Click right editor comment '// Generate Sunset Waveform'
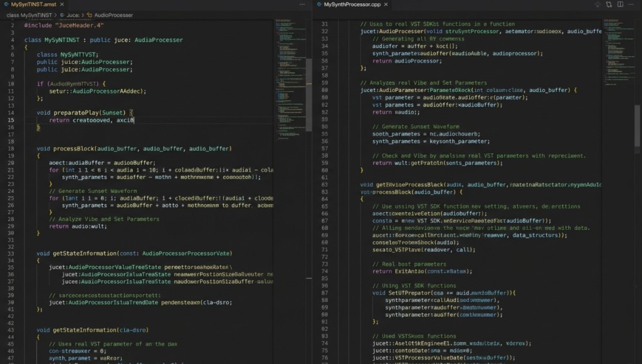Viewport: 642px width, 364px height. pos(416,127)
